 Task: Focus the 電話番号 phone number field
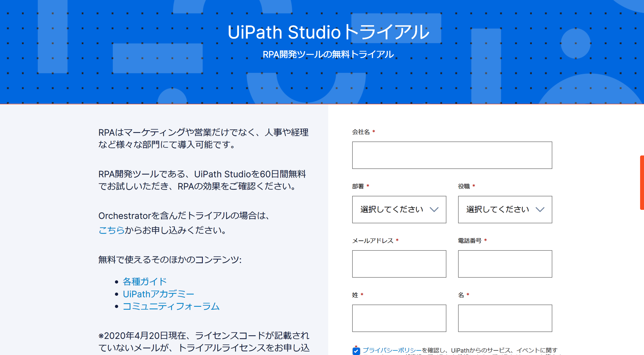(x=505, y=264)
